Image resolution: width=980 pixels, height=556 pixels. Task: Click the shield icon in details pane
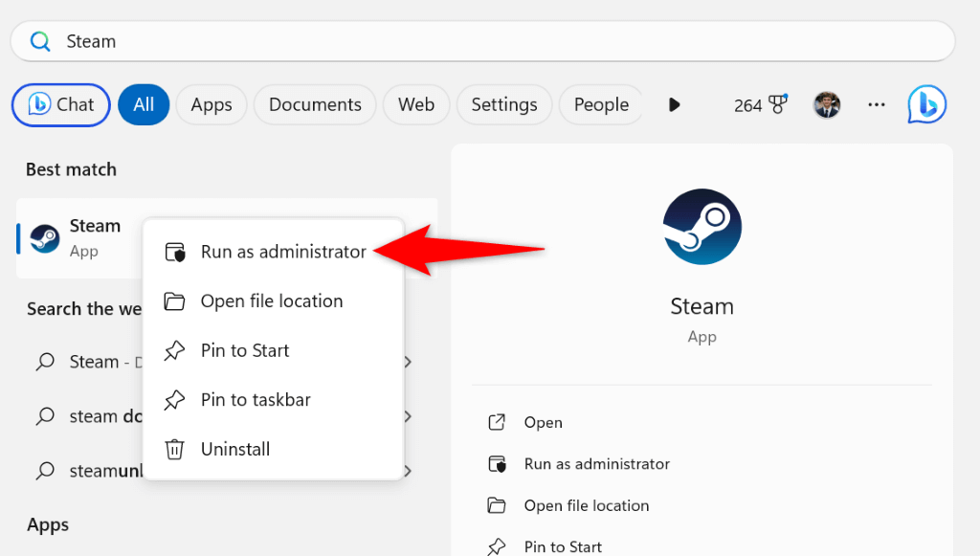coord(497,464)
